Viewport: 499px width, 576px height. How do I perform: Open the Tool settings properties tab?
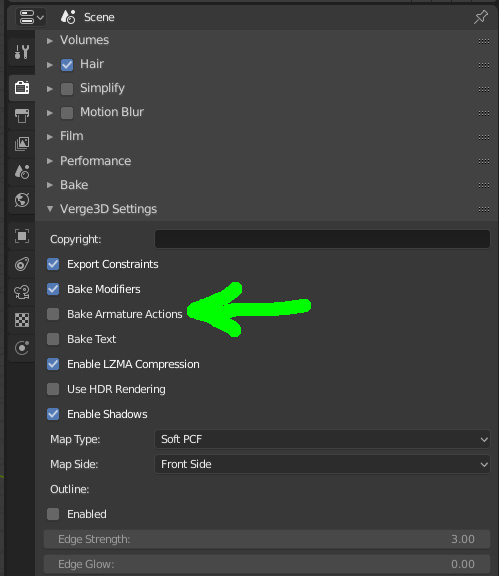coord(22,52)
